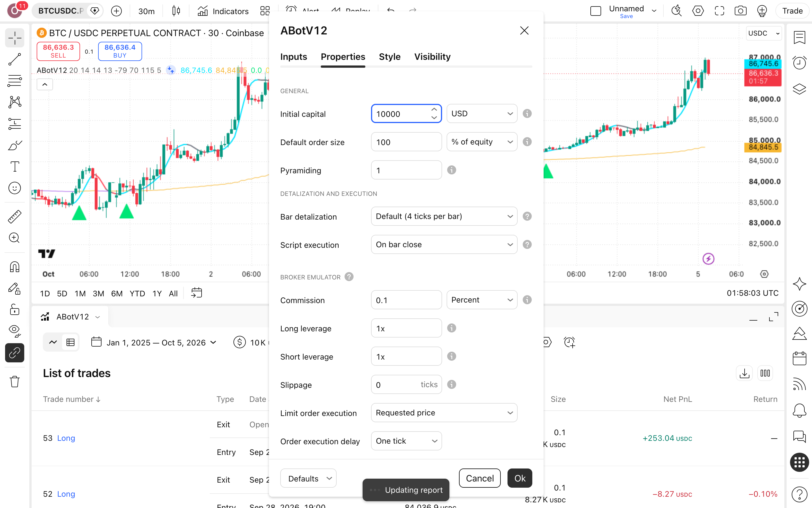Open Limit order execution dropdown
Screen dimensions: 812x508
[x=444, y=413]
